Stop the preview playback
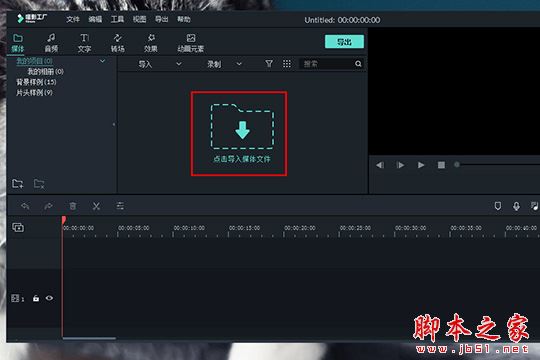 tap(441, 165)
